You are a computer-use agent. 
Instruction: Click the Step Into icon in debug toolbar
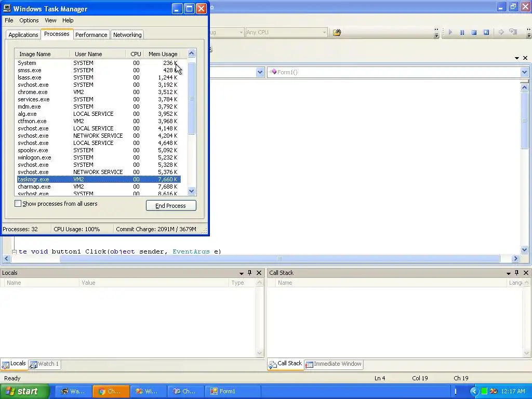(x=513, y=32)
